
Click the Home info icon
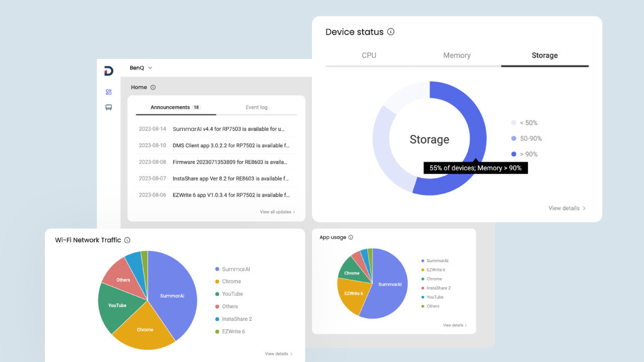[x=153, y=87]
